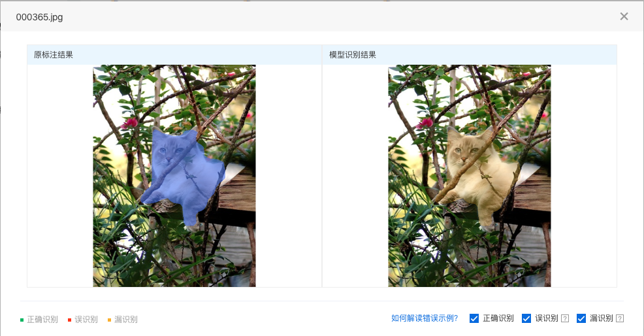The width and height of the screenshot is (644, 336).
Task: Click the blue cat mask in original annotation
Action: pos(184,173)
